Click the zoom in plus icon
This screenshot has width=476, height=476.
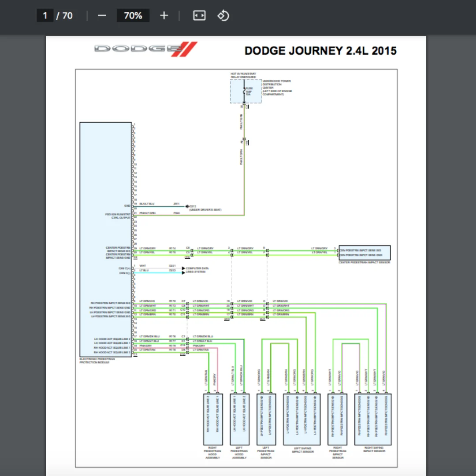164,15
